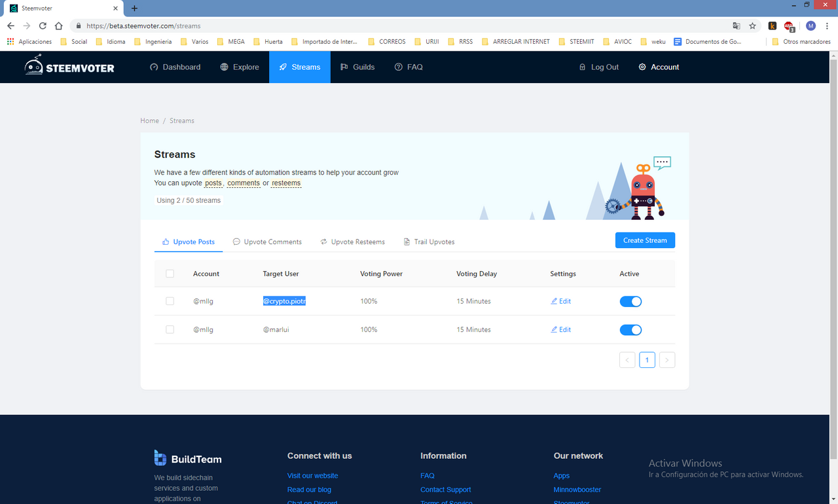Open Read our blog footer link
Image resolution: width=838 pixels, height=504 pixels.
click(x=309, y=490)
